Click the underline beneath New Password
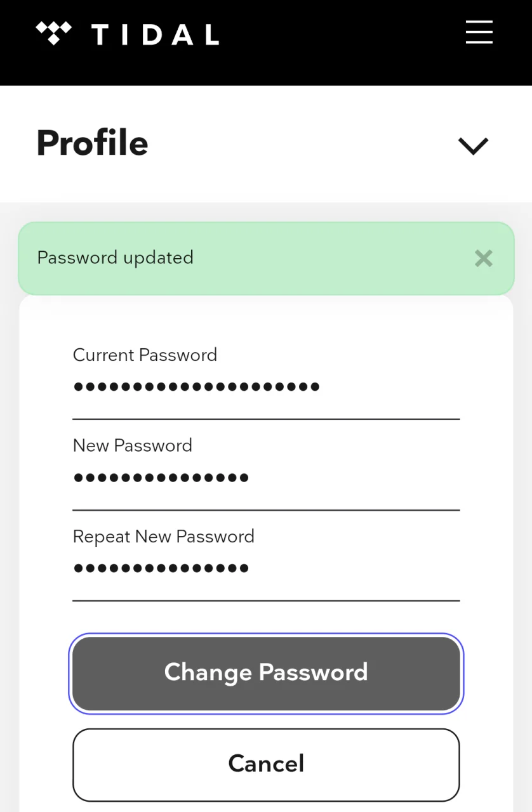This screenshot has height=812, width=532. click(266, 510)
